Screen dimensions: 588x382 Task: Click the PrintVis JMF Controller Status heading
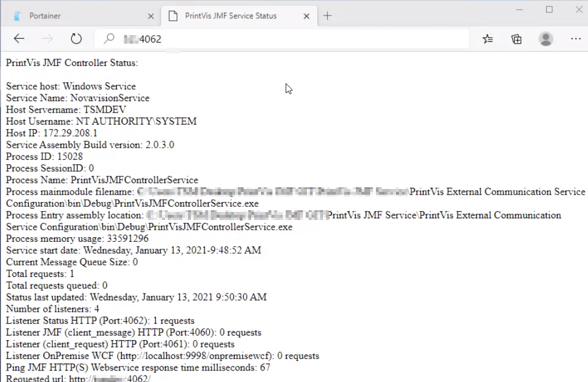[x=72, y=63]
